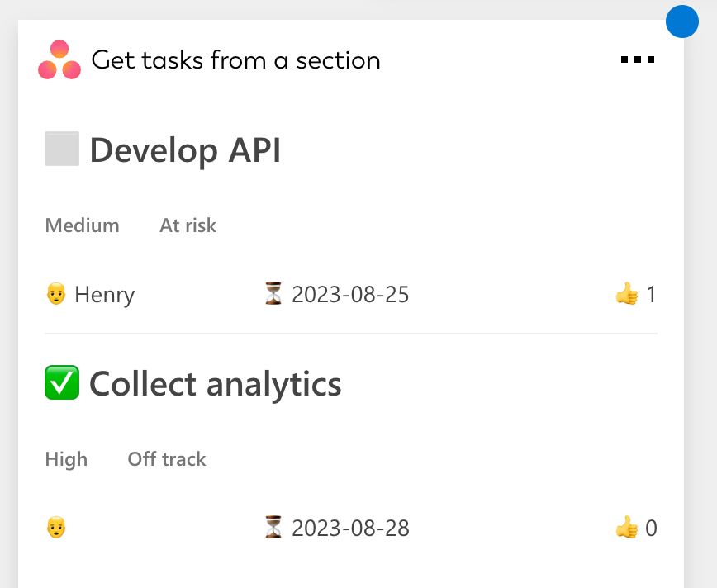Click the blue circle indicator
Viewport: 717px width, 588px height.
tap(682, 21)
